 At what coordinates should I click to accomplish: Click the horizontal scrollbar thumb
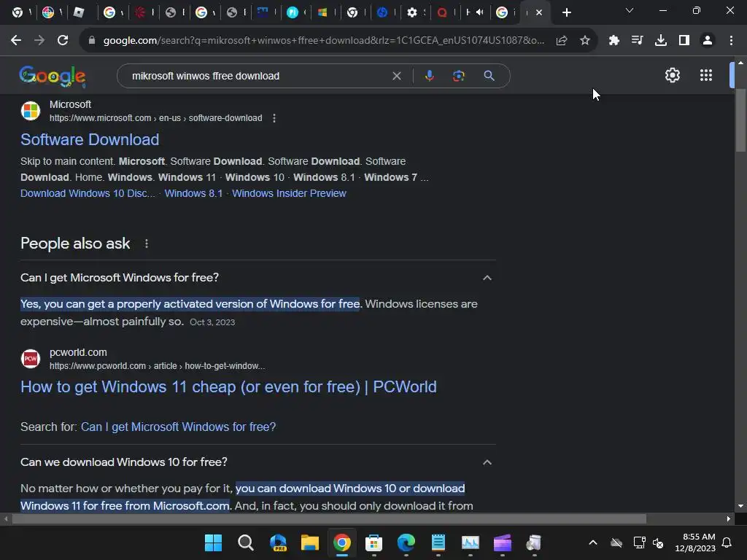pos(329,518)
